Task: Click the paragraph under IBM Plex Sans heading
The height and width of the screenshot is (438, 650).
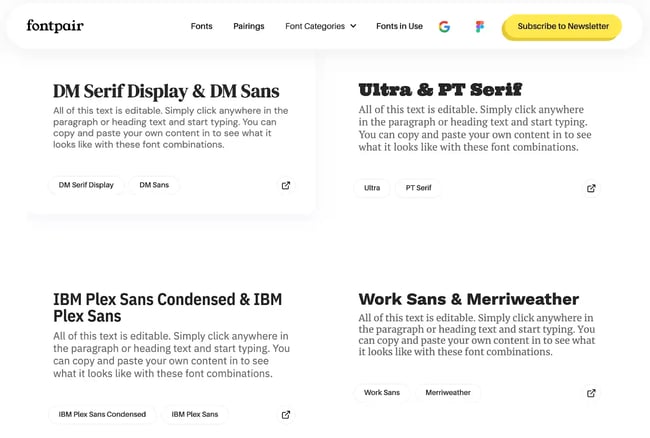Action: pos(171,355)
